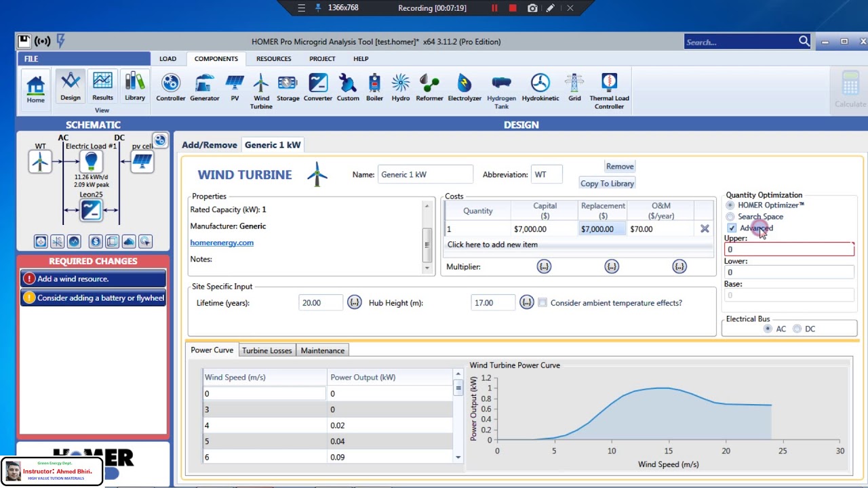Screen dimensions: 868x488
Task: Select the Custom component icon
Action: (348, 88)
